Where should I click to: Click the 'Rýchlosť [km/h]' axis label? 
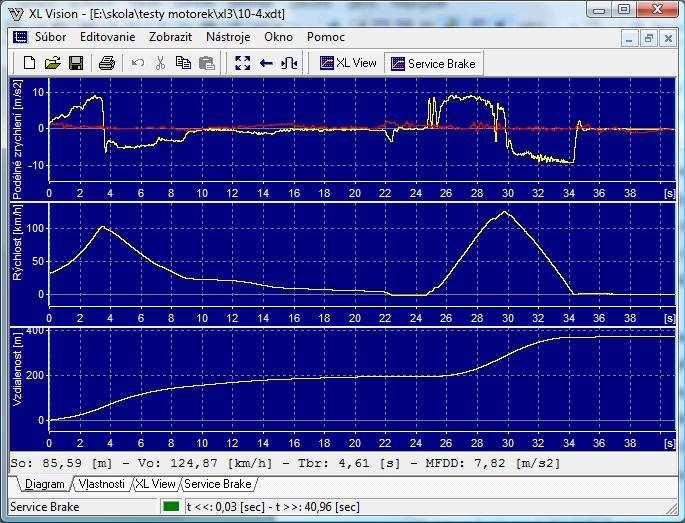pos(17,242)
